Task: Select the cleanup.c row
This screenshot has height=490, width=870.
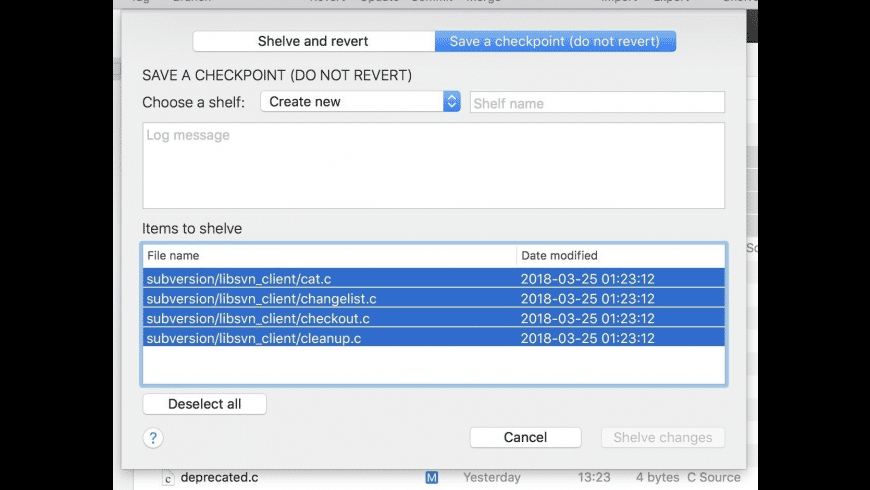Action: coord(433,338)
